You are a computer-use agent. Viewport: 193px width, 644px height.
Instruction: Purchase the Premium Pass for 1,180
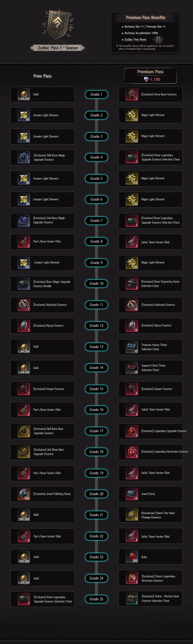click(x=150, y=76)
